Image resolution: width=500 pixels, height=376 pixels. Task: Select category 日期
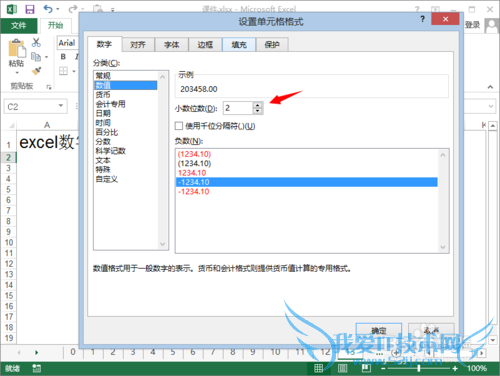click(126, 113)
